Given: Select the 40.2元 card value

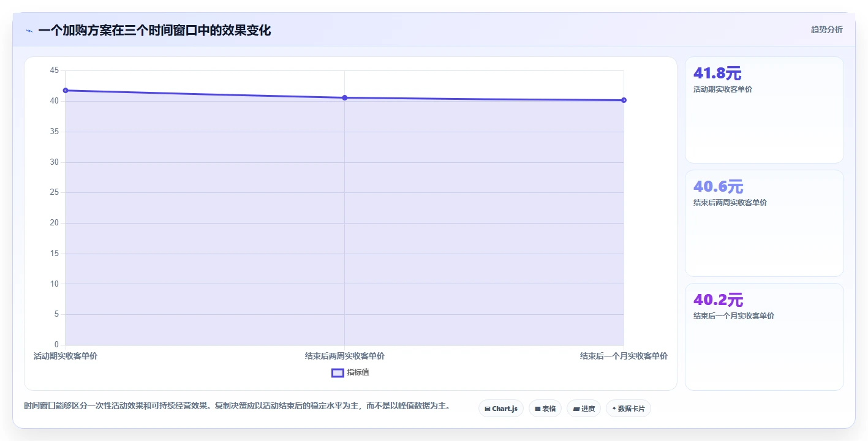Looking at the screenshot, I should [719, 300].
